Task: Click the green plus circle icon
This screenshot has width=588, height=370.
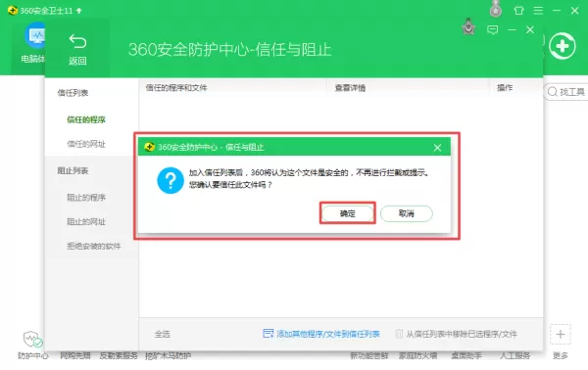Action: click(563, 46)
